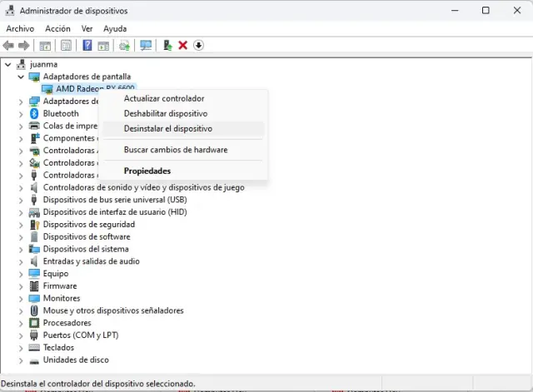Click the red X uninstall device toolbar icon
Screen dimensions: 533x392
coord(182,45)
